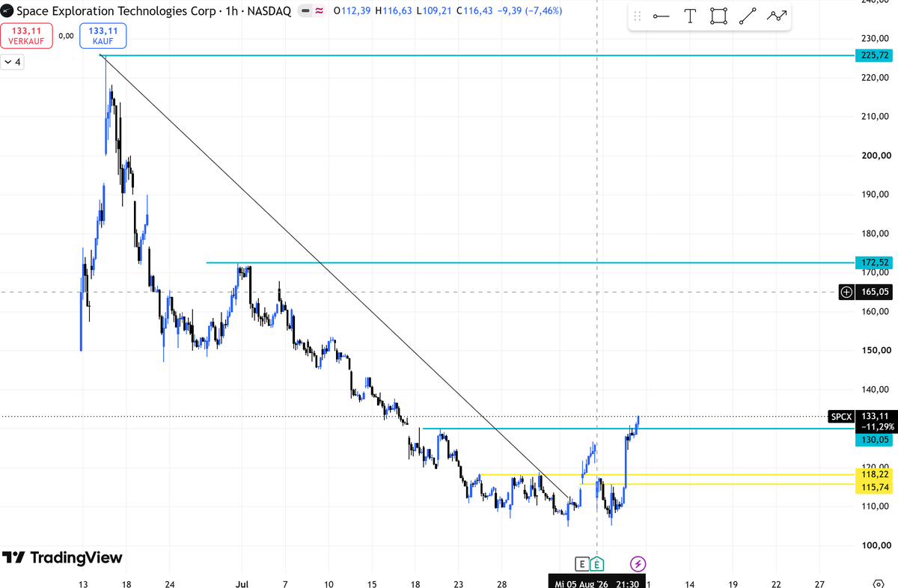Click the plus icon beside 165,05 price
The image size is (898, 588).
pos(846,293)
